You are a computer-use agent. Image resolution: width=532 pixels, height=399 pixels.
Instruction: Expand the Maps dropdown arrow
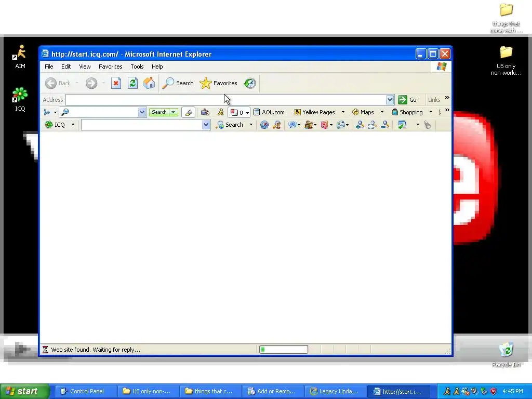click(x=382, y=112)
